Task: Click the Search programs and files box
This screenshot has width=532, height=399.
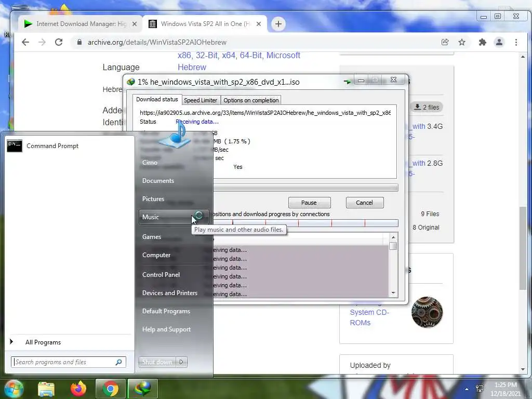Action: click(x=69, y=362)
